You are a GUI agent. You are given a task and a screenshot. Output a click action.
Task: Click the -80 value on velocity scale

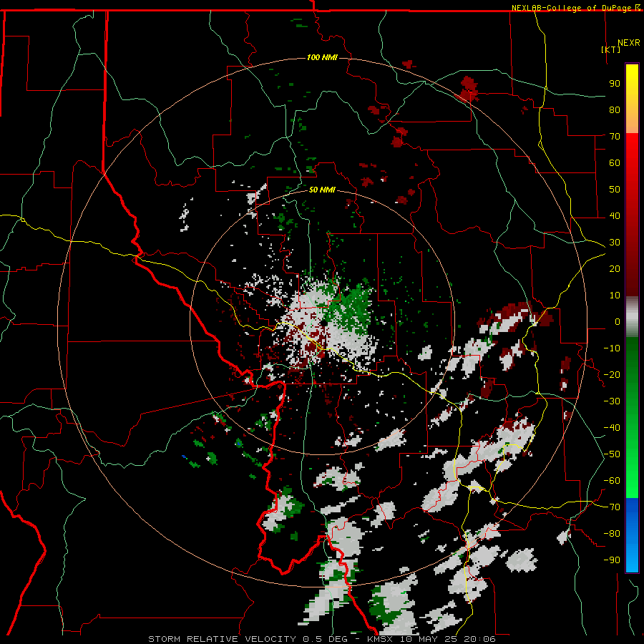[x=612, y=534]
